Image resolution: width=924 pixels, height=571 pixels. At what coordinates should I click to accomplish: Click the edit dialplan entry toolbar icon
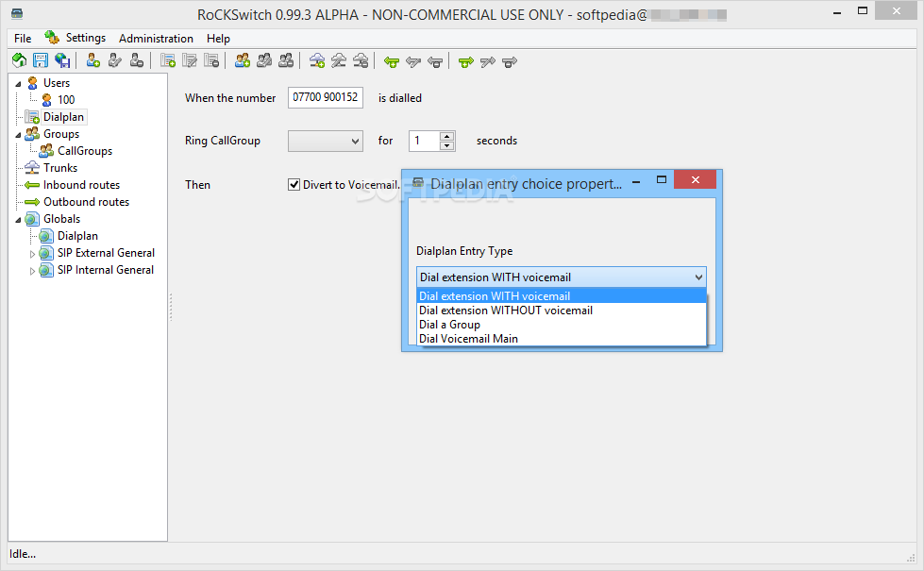click(x=190, y=60)
